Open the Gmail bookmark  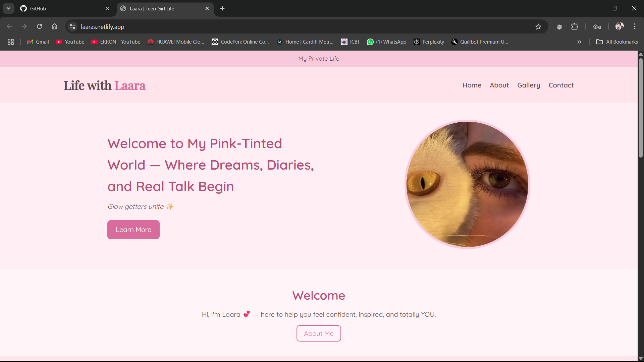click(x=37, y=42)
